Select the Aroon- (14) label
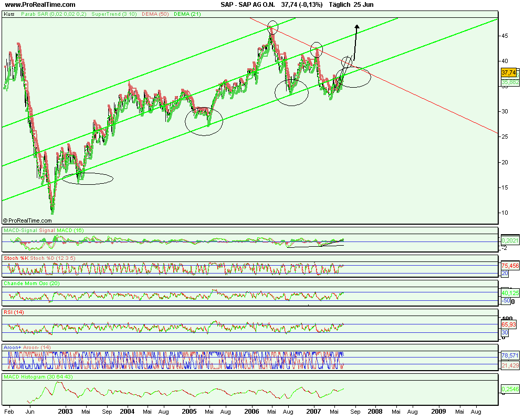This screenshot has height=420, width=525. [37, 348]
